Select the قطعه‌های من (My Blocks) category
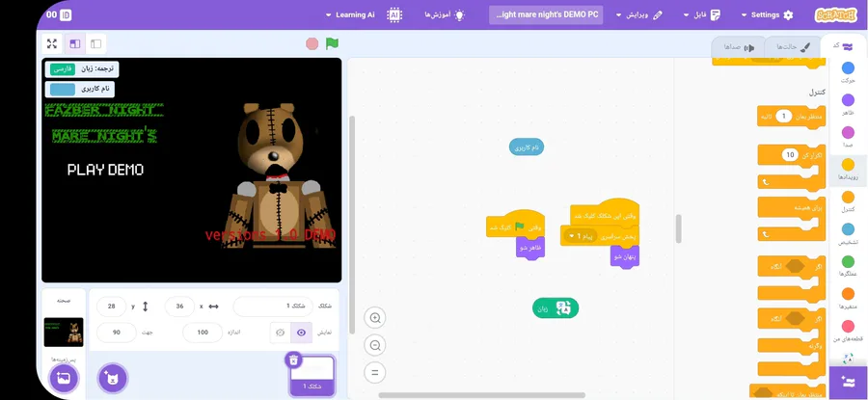 pos(848,331)
